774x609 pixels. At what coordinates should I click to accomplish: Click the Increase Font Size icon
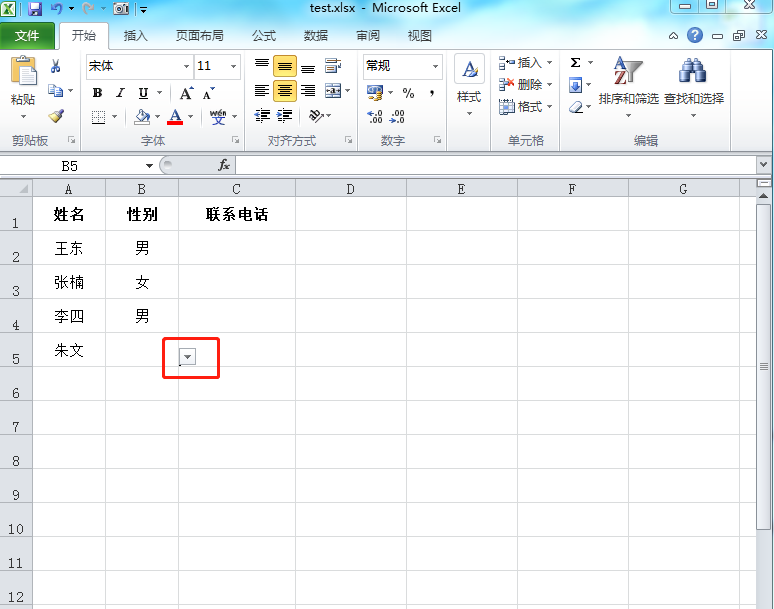pos(186,93)
